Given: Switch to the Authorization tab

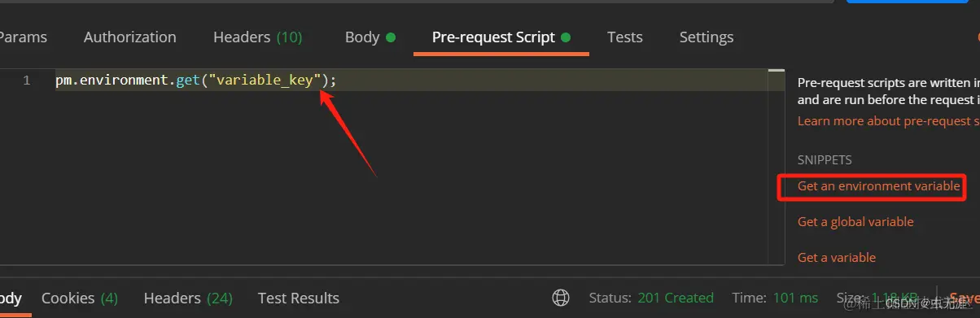Looking at the screenshot, I should click(x=129, y=37).
